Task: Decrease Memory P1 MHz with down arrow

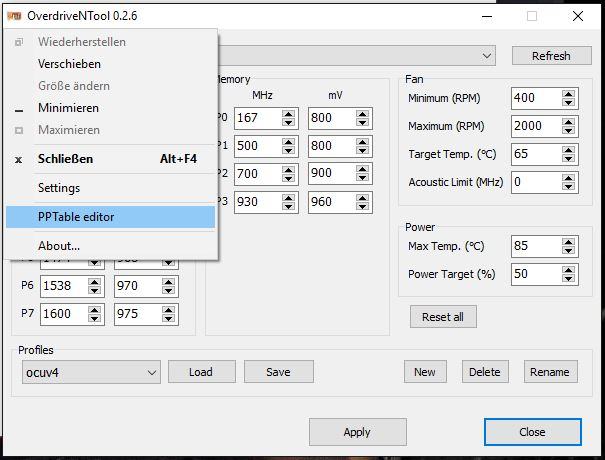Action: click(x=289, y=151)
